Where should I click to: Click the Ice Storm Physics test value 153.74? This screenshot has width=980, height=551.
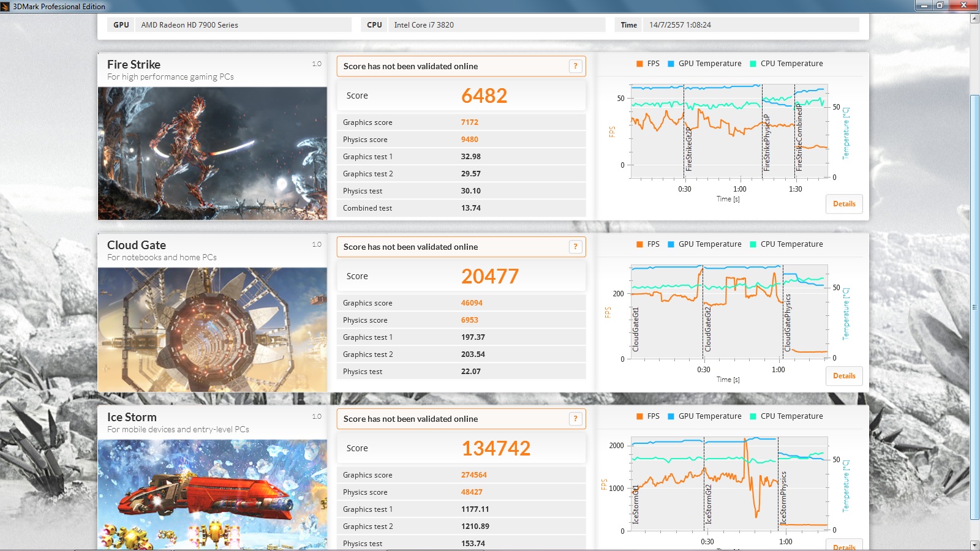(473, 544)
